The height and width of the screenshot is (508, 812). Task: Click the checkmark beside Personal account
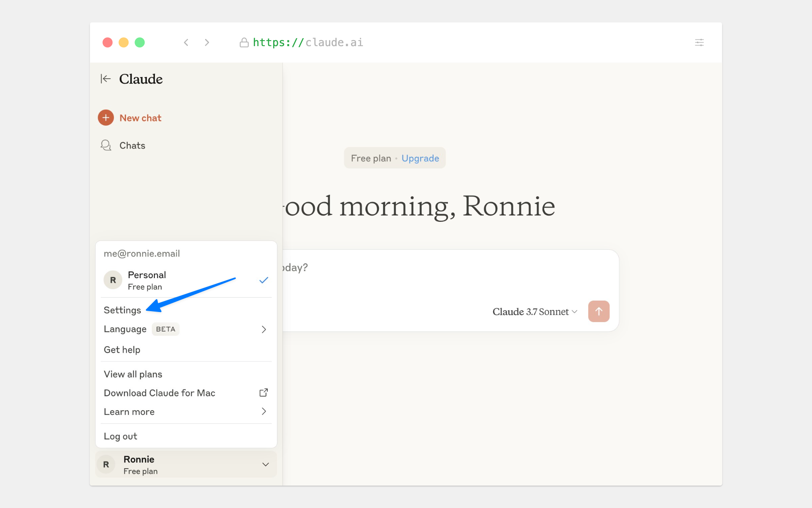pos(263,280)
